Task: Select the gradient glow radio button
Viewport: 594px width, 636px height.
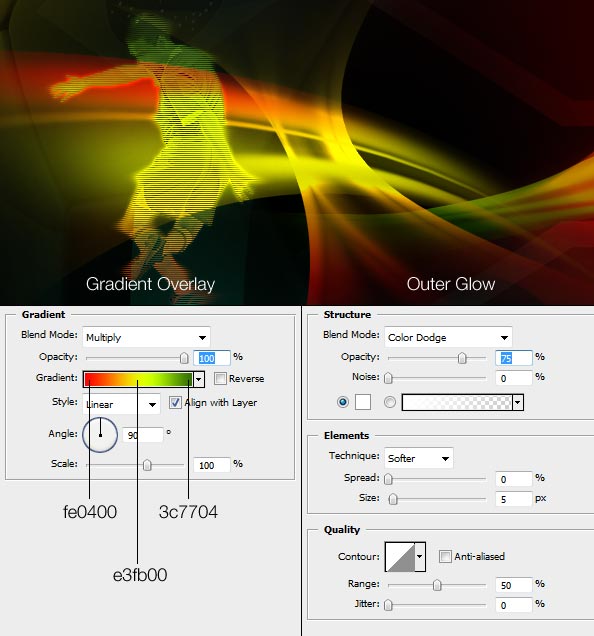Action: 390,402
